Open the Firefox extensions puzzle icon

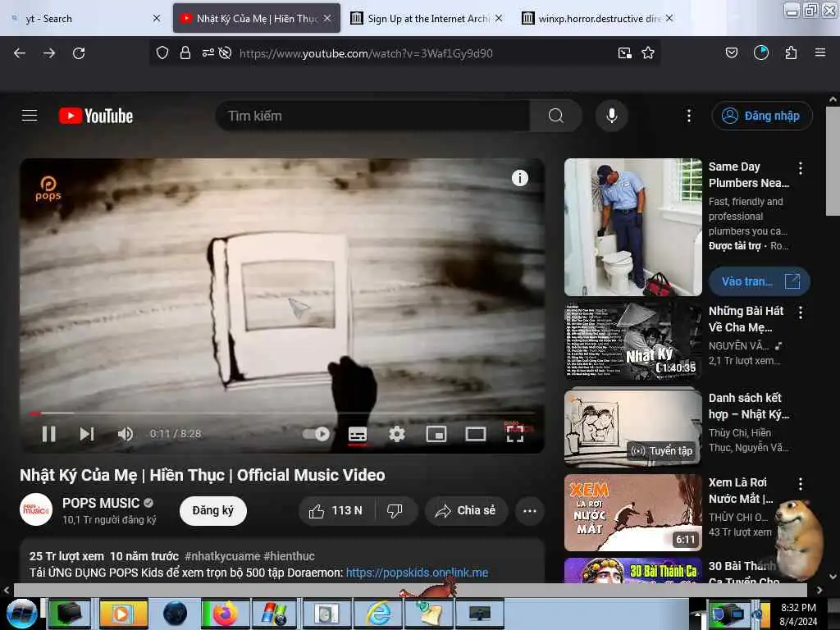(x=791, y=52)
